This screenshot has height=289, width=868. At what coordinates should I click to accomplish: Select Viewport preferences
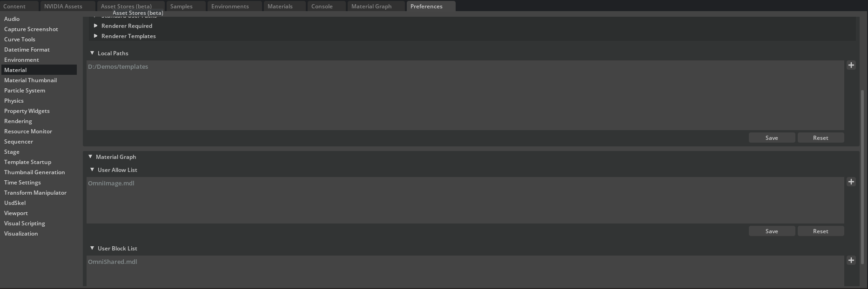point(39,213)
